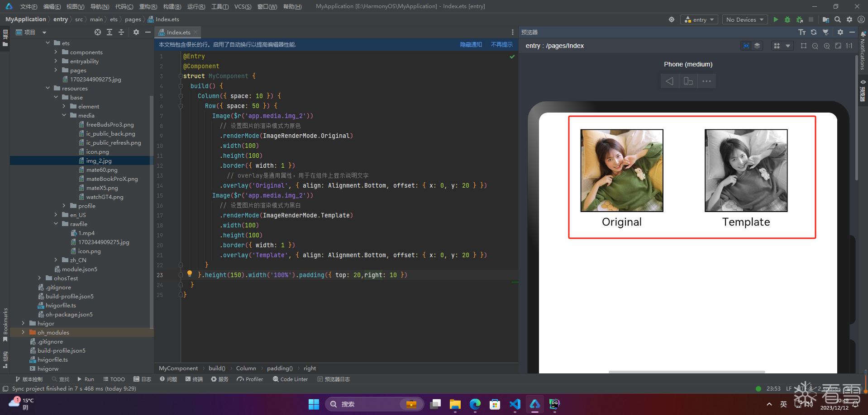
Task: Zoom out the previewer
Action: tap(815, 46)
